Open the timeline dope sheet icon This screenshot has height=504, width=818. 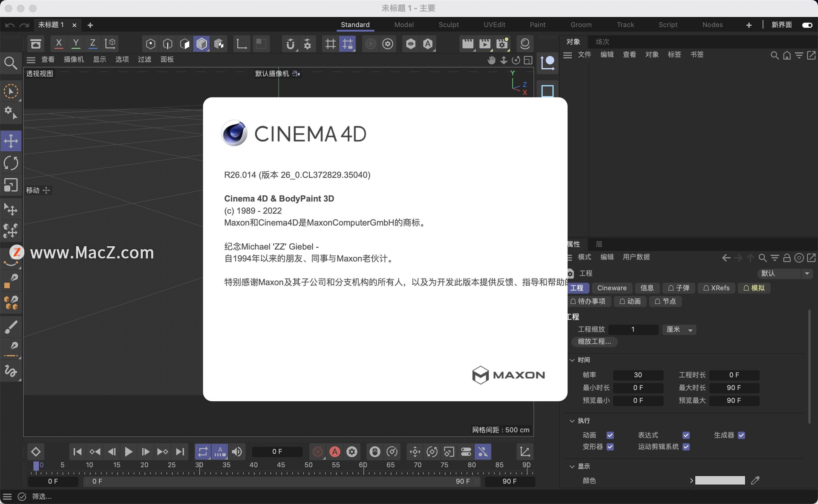coord(525,452)
